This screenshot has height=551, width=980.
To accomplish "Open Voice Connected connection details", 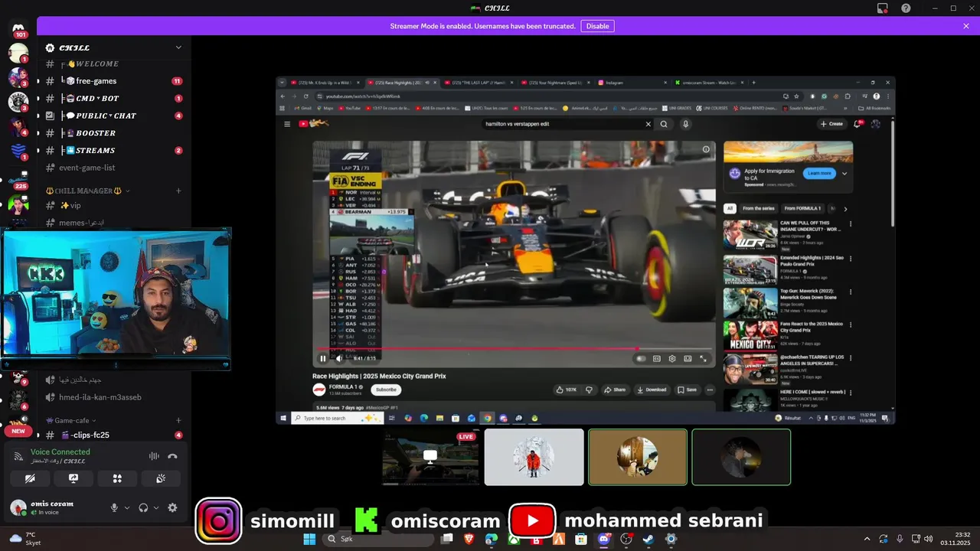I will [60, 452].
